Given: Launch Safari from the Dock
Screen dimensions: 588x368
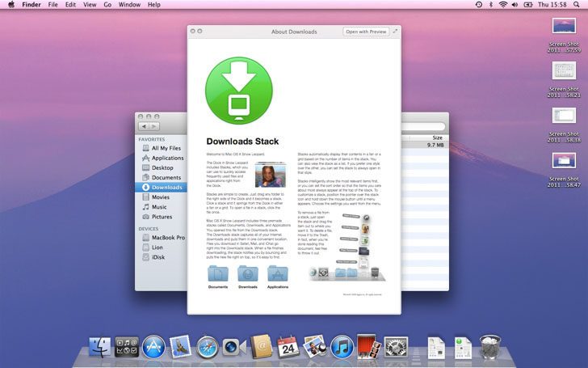Looking at the screenshot, I should (208, 347).
